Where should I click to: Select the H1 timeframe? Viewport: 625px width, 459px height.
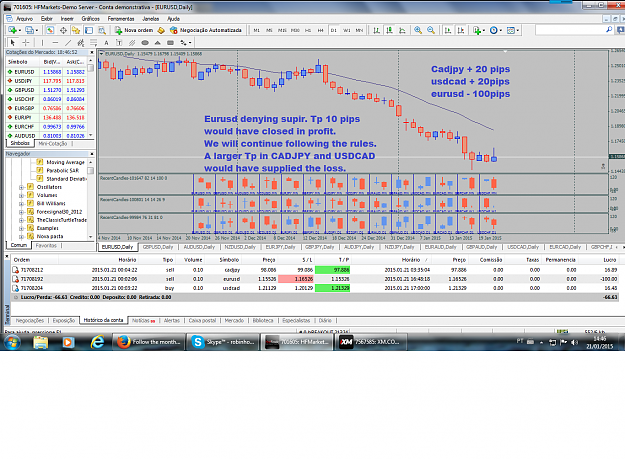click(308, 30)
